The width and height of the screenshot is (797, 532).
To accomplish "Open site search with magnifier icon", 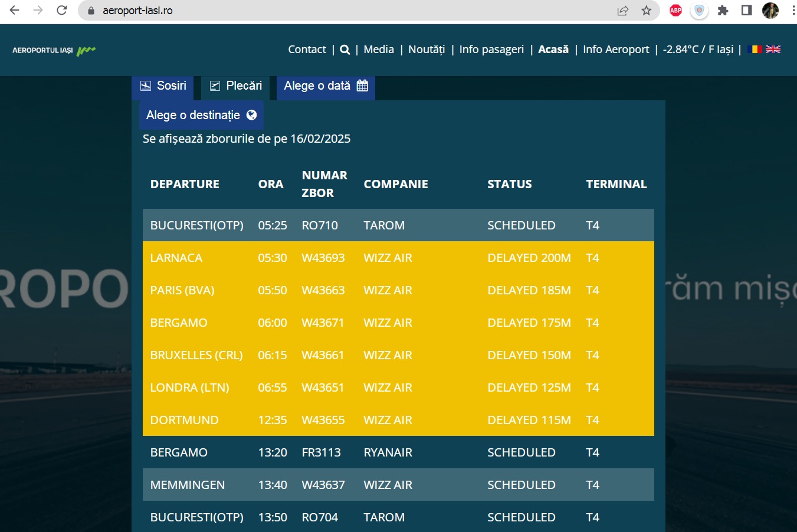I will (x=345, y=50).
